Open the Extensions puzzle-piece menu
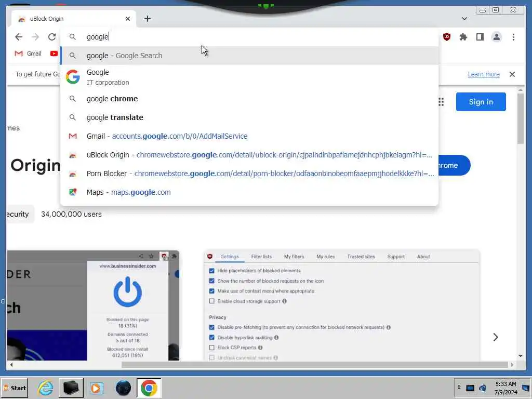532x399 pixels. 463,37
